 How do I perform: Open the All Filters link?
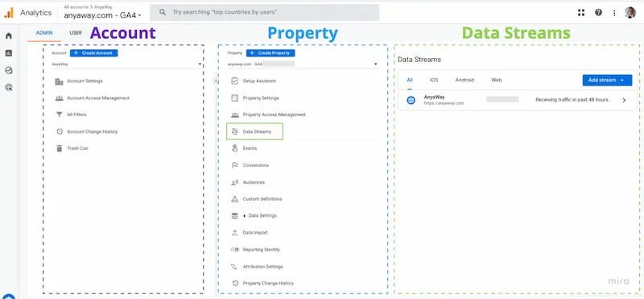tap(76, 114)
